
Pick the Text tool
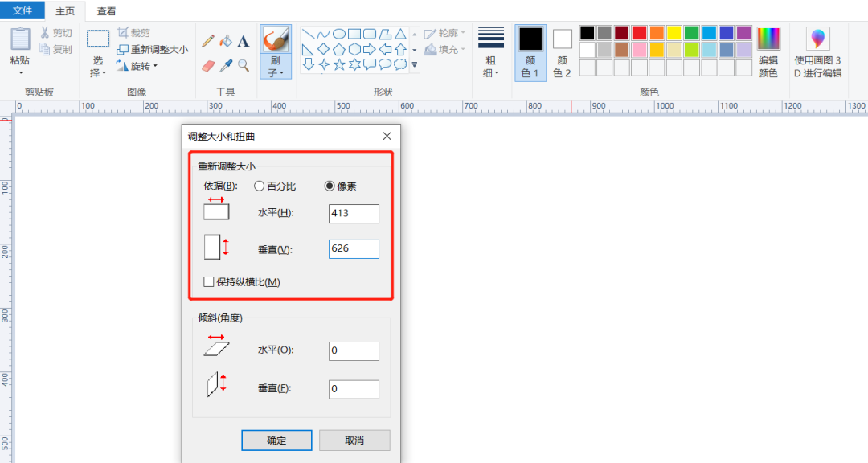point(243,40)
